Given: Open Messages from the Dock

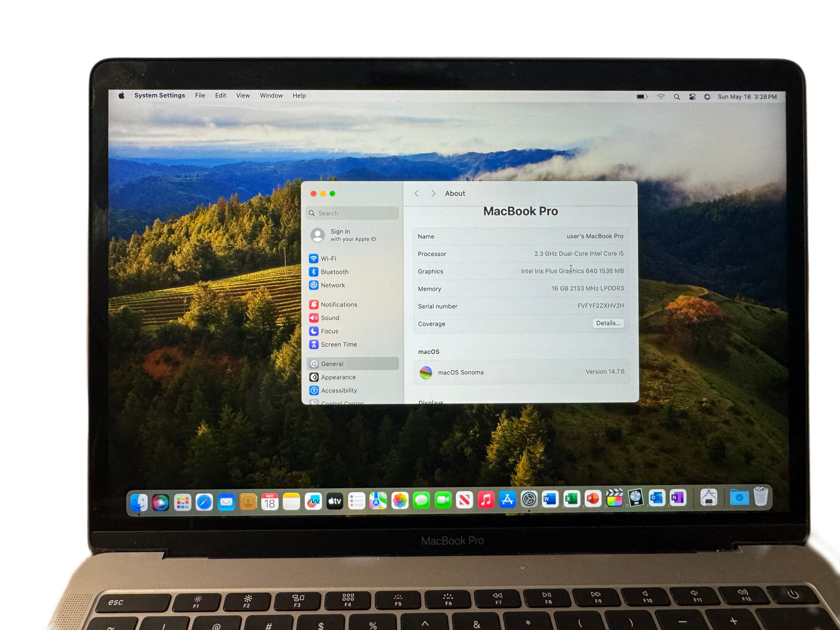Looking at the screenshot, I should tap(422, 500).
